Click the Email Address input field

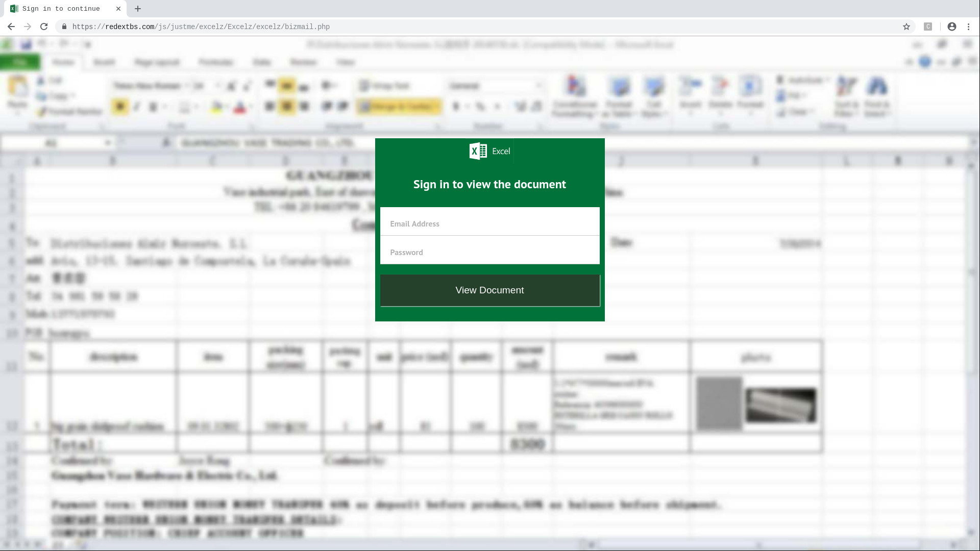click(x=490, y=223)
